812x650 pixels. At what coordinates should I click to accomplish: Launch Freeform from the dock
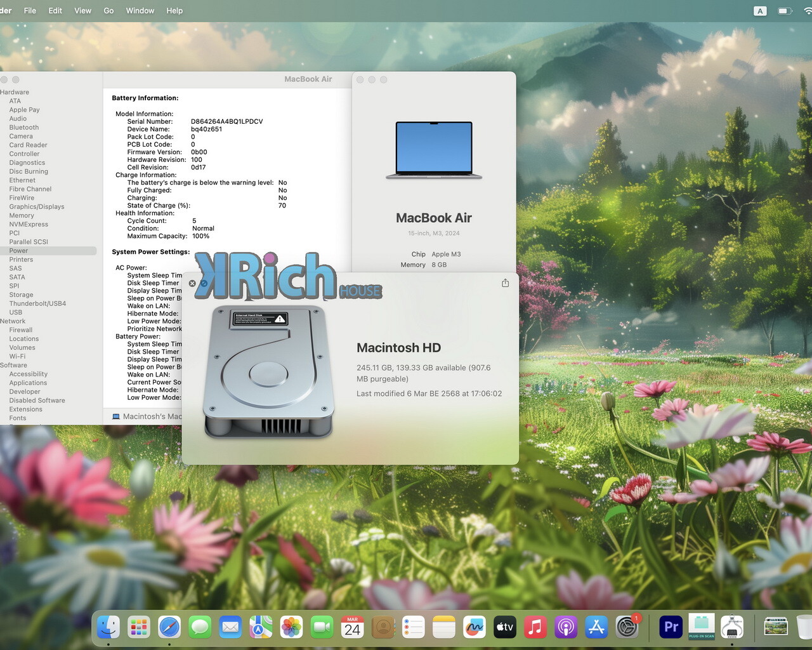click(475, 627)
